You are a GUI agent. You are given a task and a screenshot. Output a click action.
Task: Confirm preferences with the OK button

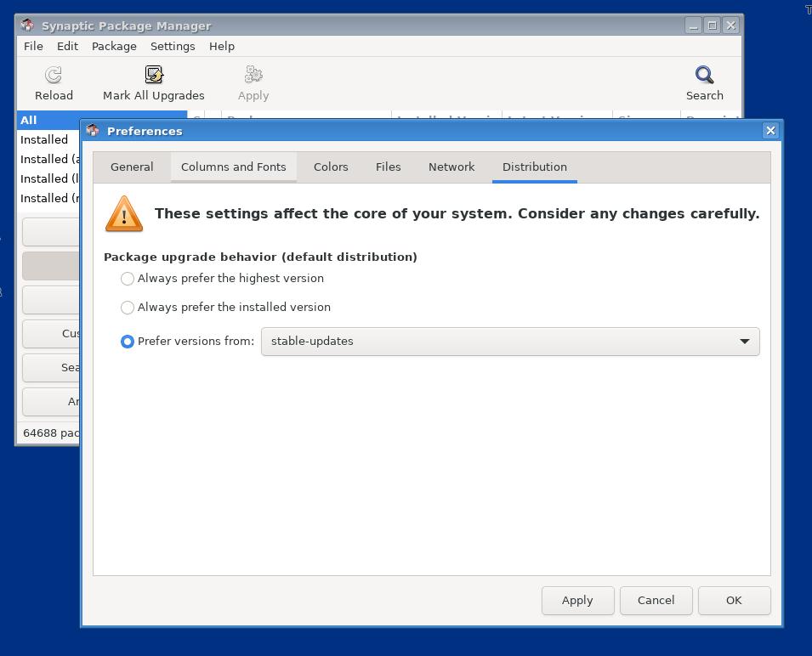coord(734,600)
